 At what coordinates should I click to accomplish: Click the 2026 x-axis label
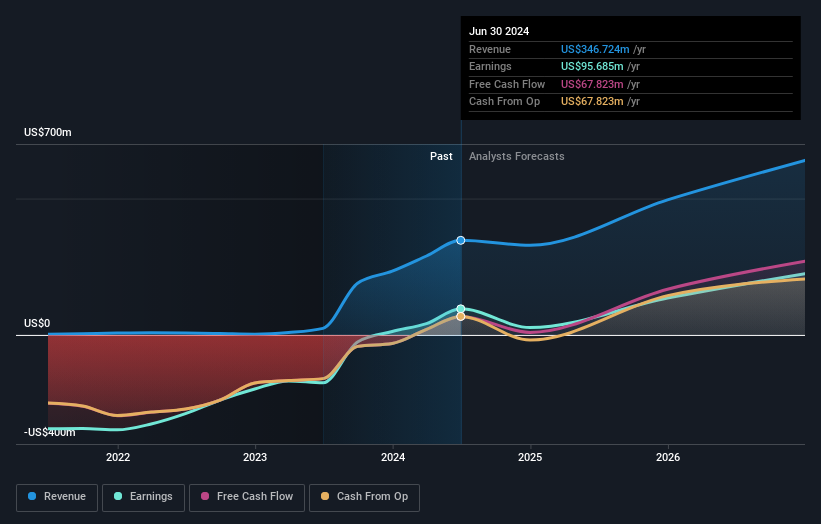point(668,457)
